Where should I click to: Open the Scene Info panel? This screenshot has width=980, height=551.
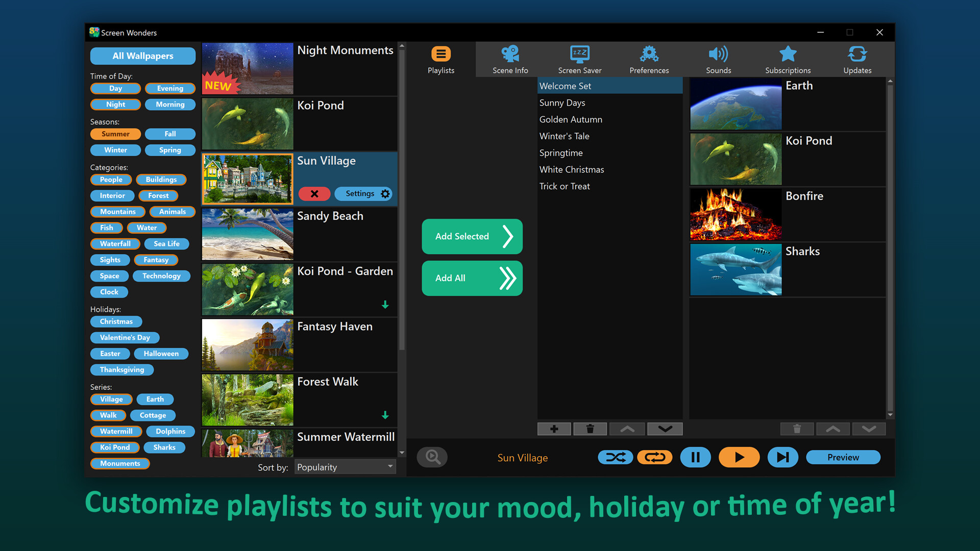tap(510, 59)
